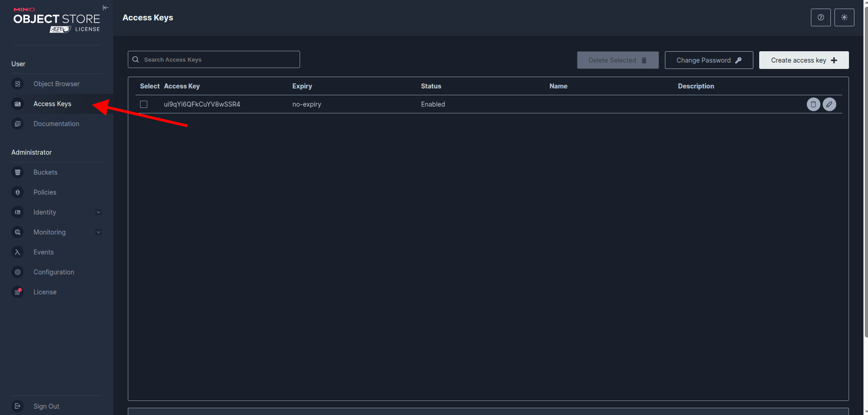Click the Enabled status cell

(433, 104)
